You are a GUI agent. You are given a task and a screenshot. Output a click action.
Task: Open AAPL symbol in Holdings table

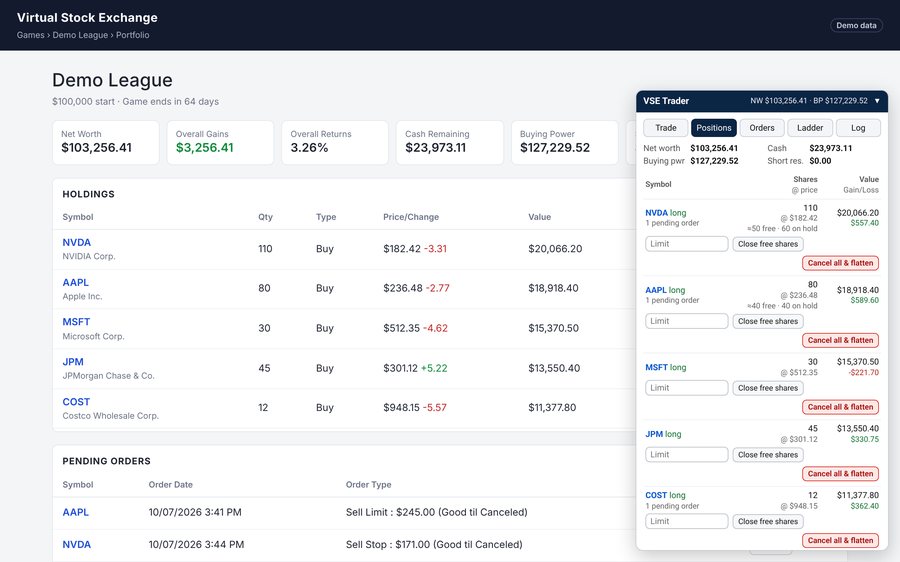pos(75,282)
